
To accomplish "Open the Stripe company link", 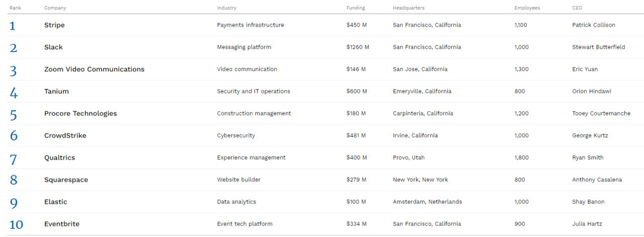I will pos(54,25).
